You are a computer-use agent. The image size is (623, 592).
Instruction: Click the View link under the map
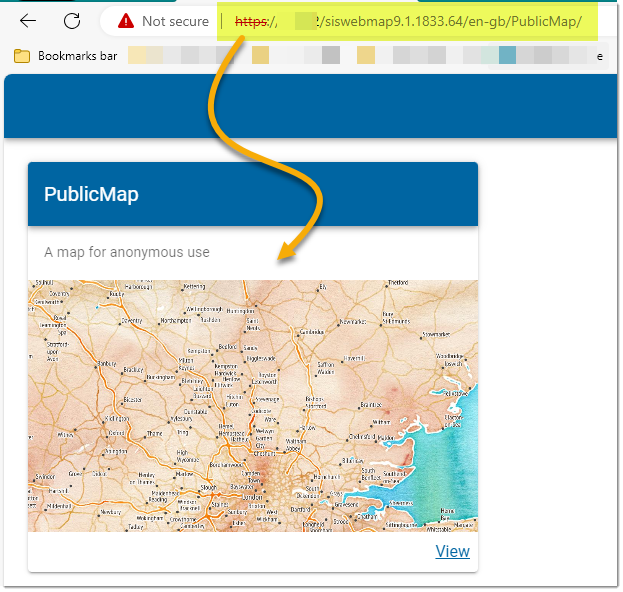(x=452, y=552)
